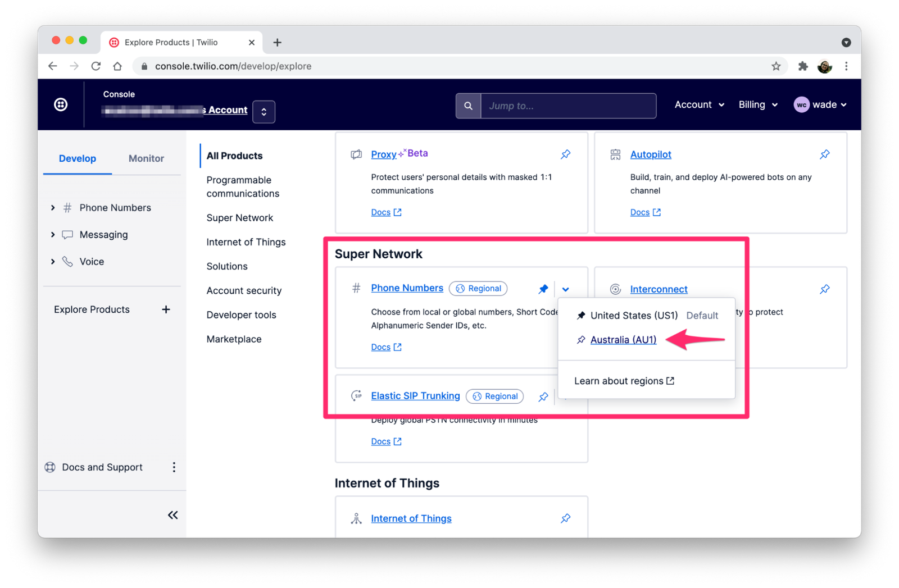Expand the Voice section in the sidebar
Viewport: 899px width, 588px height.
53,261
